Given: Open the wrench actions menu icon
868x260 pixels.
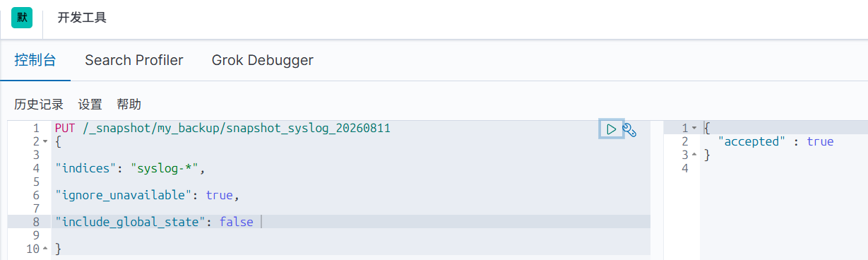Looking at the screenshot, I should pyautogui.click(x=629, y=129).
